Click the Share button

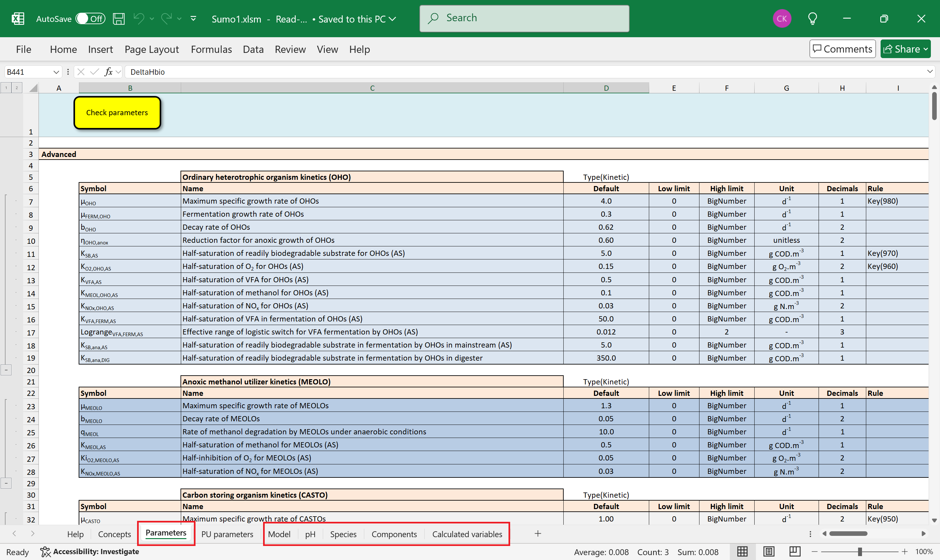905,49
